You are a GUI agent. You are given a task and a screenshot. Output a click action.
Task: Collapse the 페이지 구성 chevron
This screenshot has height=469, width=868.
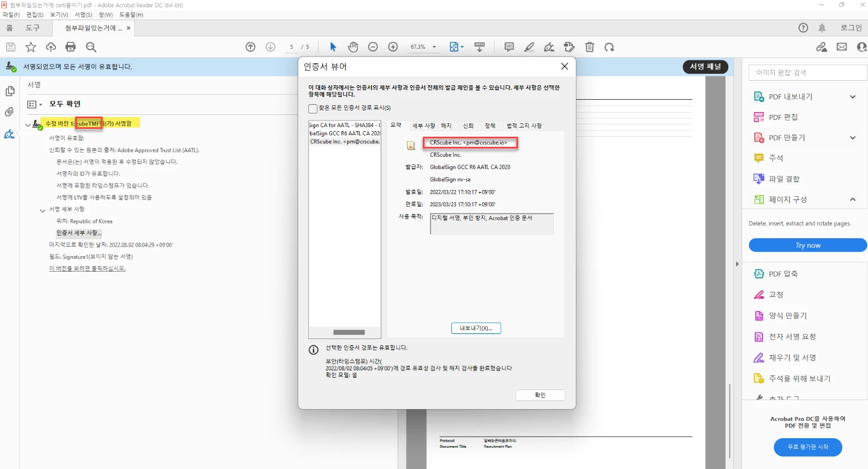853,199
